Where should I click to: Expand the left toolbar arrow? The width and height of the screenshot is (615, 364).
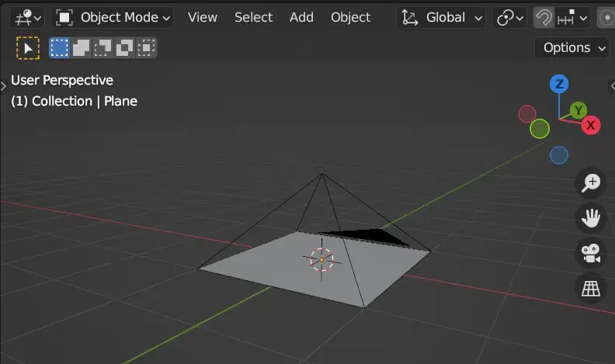pos(4,86)
